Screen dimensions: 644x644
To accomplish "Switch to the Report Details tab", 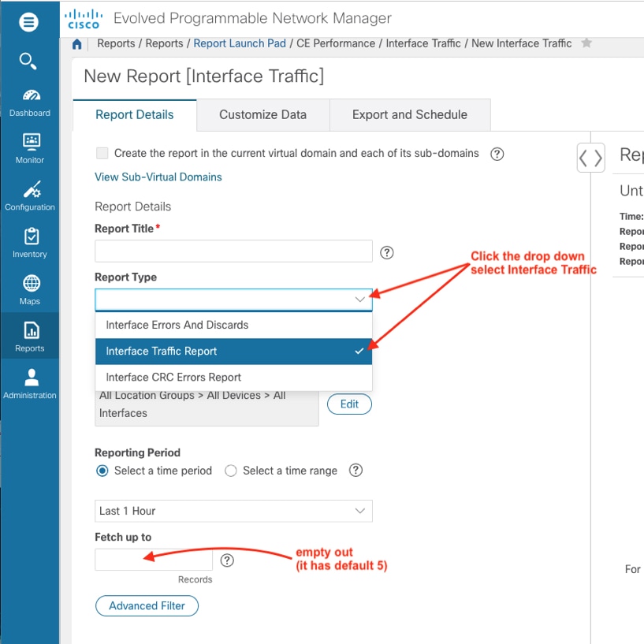I will (x=135, y=115).
